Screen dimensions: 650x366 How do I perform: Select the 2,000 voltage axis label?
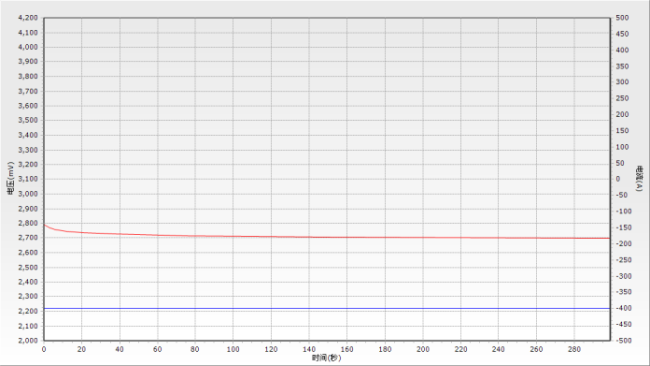pos(28,340)
